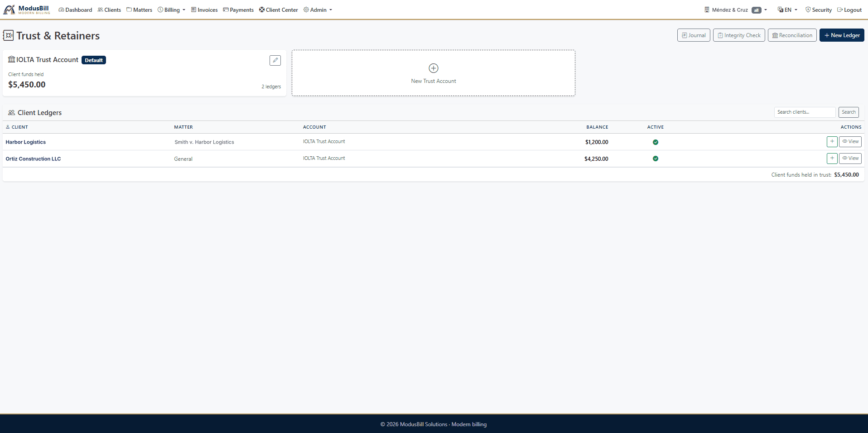Expand the Billing dropdown menu
Screen dimensions: 868x433
172,10
